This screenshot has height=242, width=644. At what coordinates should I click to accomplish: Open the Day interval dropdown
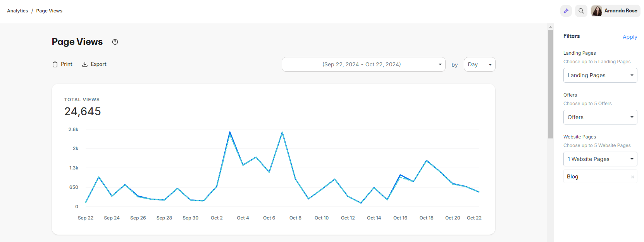tap(479, 64)
